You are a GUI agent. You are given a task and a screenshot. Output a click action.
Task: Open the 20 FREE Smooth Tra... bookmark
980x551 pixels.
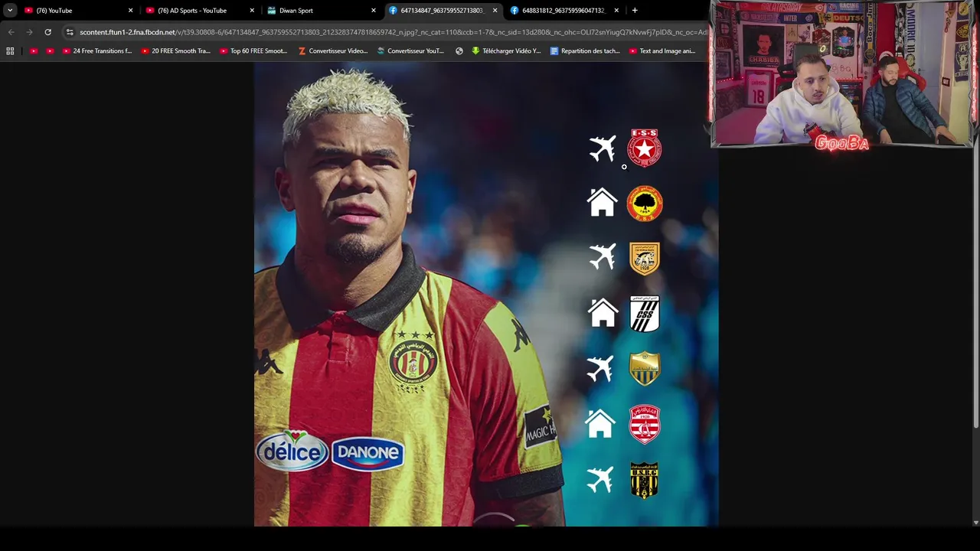pos(176,51)
